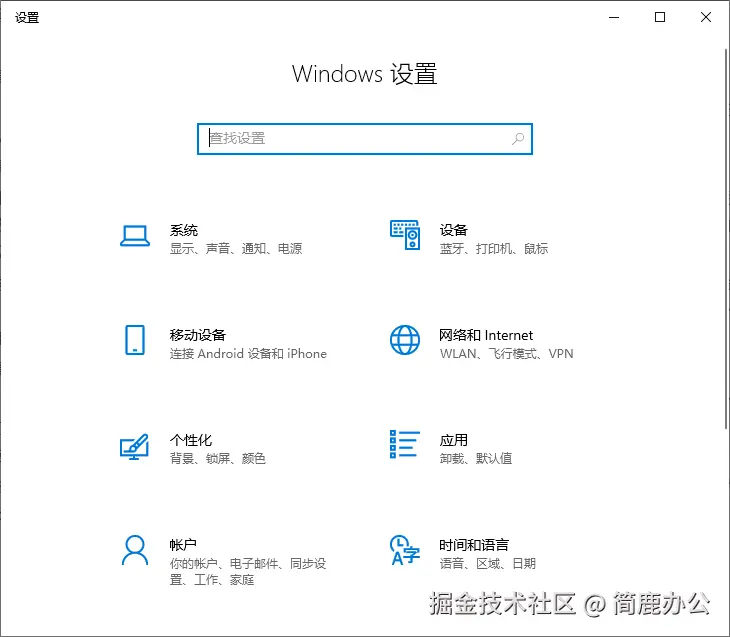This screenshot has width=730, height=637.
Task: Open the 移动设备 phone icon
Action: (x=135, y=340)
